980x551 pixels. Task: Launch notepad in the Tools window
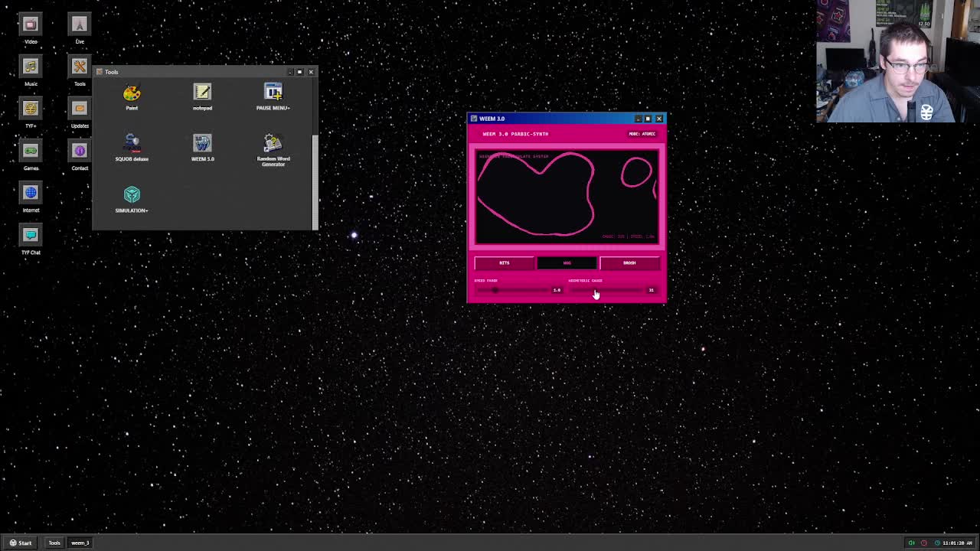tap(202, 97)
